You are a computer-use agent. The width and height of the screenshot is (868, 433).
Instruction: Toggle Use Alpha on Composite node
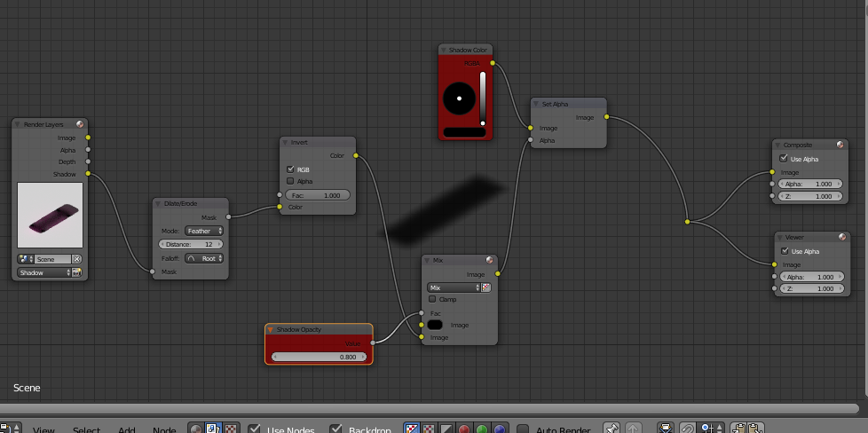click(784, 158)
